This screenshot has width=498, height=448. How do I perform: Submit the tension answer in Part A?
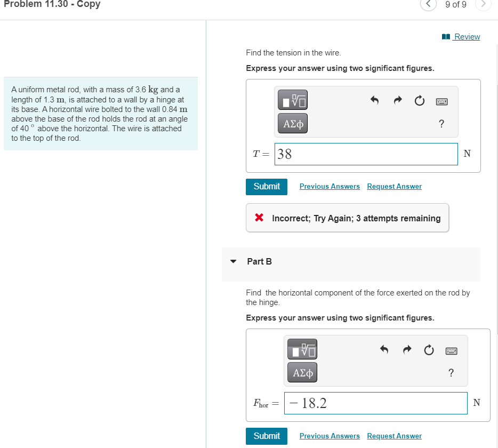pyautogui.click(x=266, y=187)
